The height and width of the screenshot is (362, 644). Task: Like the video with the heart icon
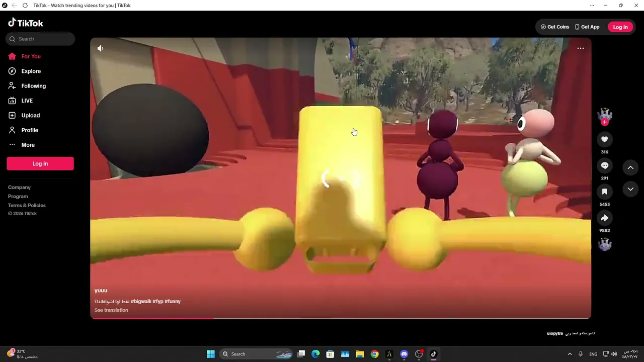(x=605, y=139)
